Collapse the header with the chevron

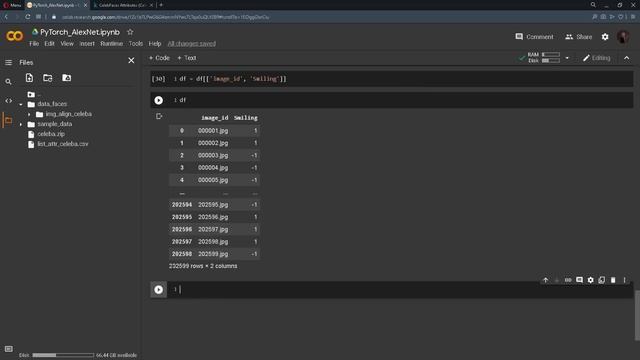click(x=627, y=58)
